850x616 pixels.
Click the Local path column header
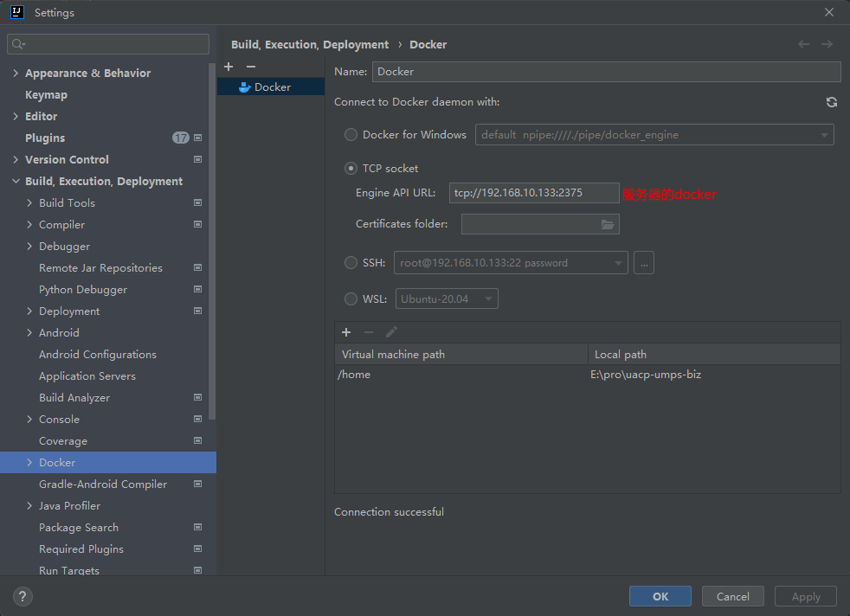(x=714, y=355)
